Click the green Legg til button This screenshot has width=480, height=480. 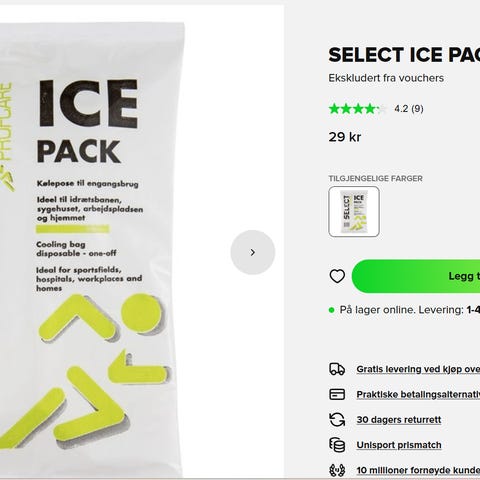(x=416, y=276)
